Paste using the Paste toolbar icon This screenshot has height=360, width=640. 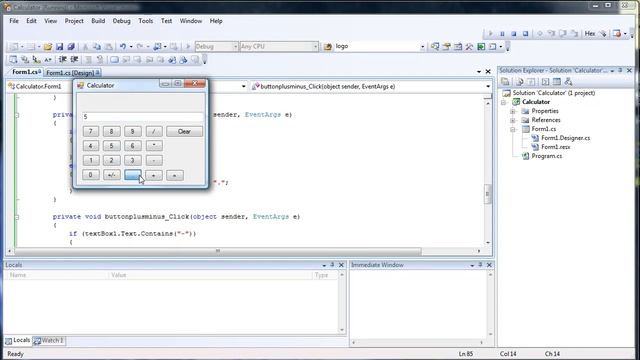[109, 47]
